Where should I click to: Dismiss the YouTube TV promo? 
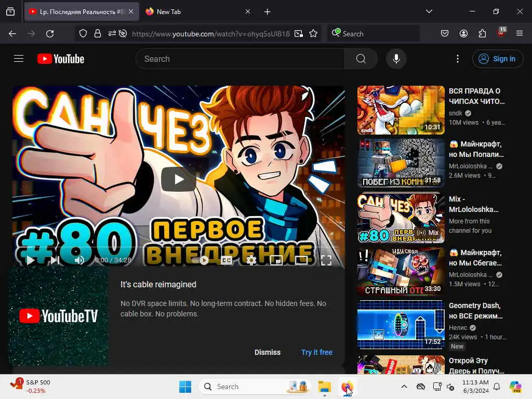click(268, 352)
